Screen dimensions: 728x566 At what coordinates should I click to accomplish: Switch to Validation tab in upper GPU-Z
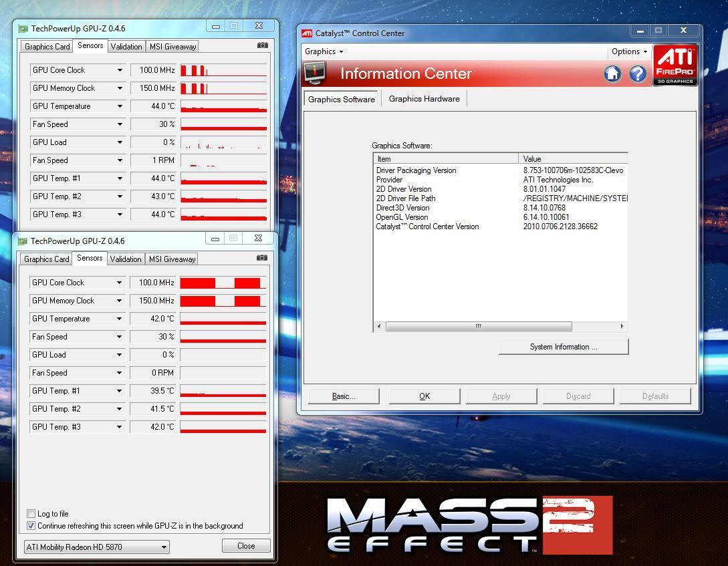click(126, 46)
